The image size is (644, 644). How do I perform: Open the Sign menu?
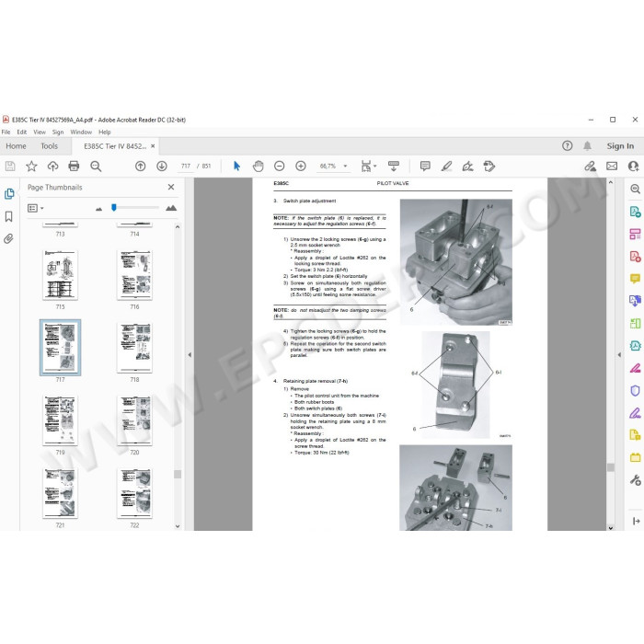coord(58,132)
